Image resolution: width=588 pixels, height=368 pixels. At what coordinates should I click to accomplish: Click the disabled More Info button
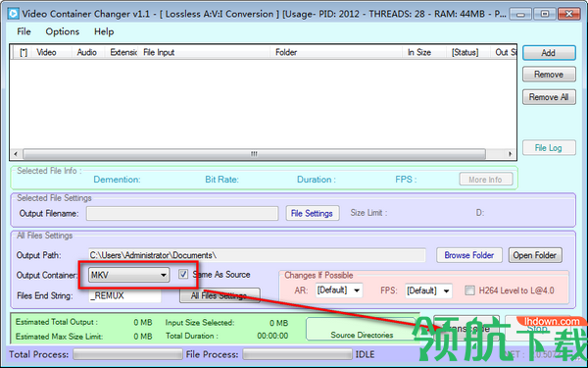[x=486, y=180]
